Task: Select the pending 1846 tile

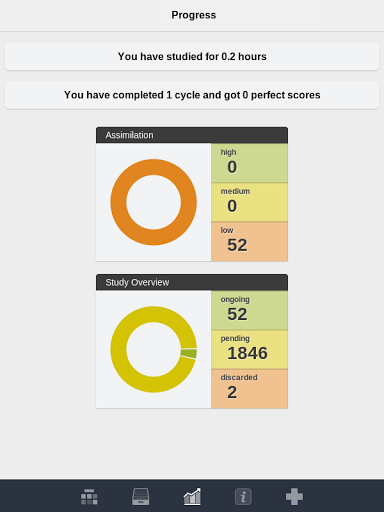Action: 249,349
